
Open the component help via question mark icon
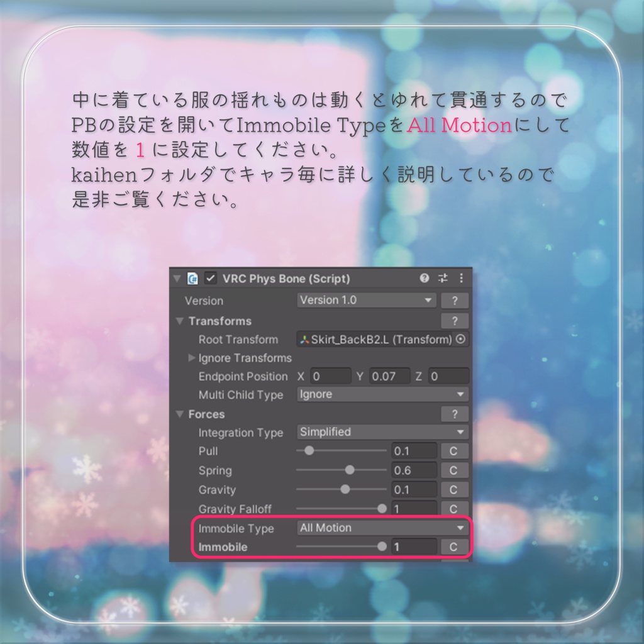pyautogui.click(x=425, y=279)
